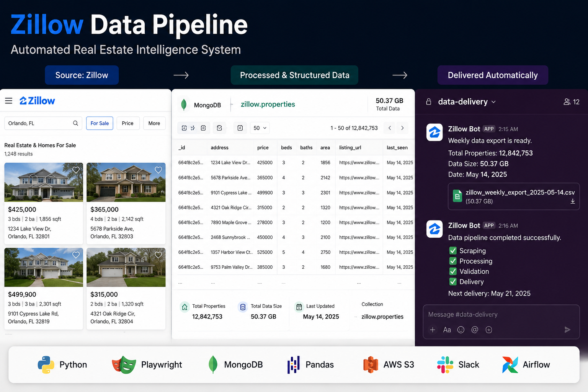Click the Source: Zillow label
Viewport: 588px width, 392px height.
point(82,75)
